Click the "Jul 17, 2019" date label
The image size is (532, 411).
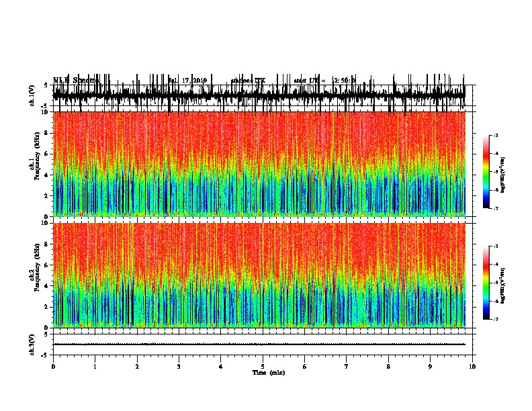pos(187,81)
